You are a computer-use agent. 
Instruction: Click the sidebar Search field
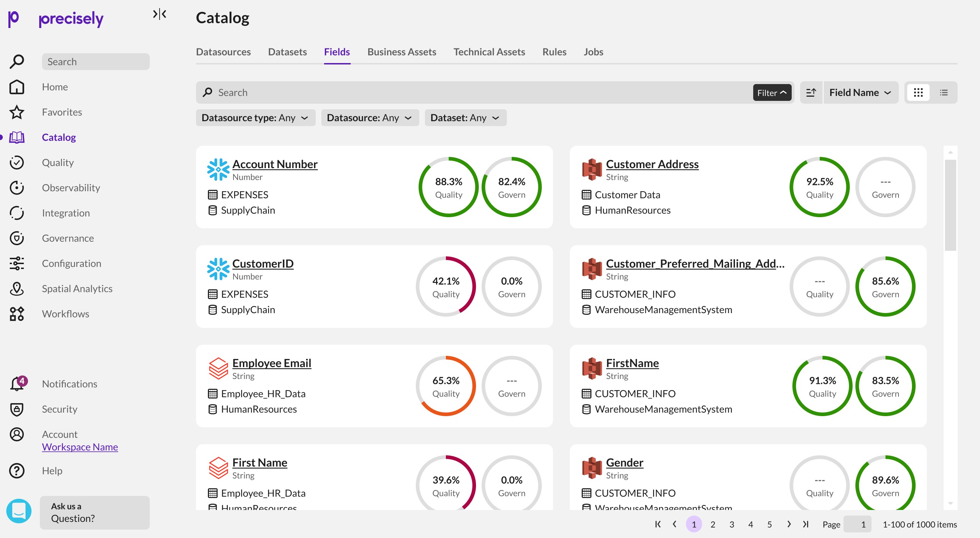pyautogui.click(x=96, y=62)
